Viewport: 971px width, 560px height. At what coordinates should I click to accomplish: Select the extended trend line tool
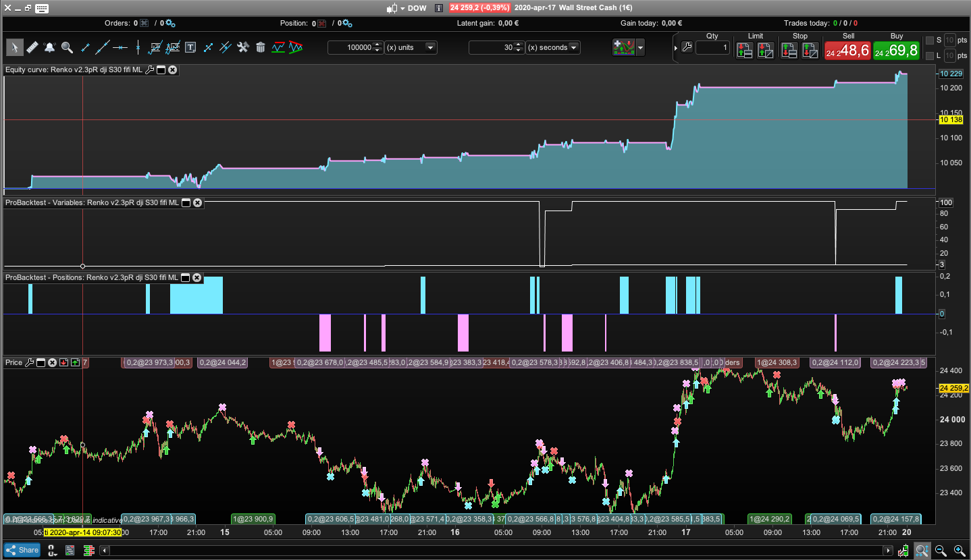[x=103, y=47]
